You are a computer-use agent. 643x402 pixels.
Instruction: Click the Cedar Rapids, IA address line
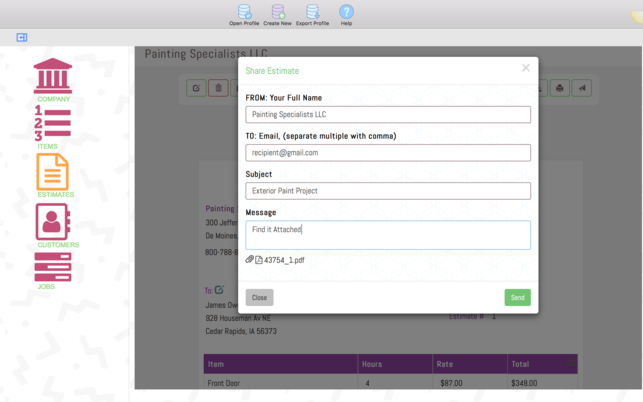241,331
